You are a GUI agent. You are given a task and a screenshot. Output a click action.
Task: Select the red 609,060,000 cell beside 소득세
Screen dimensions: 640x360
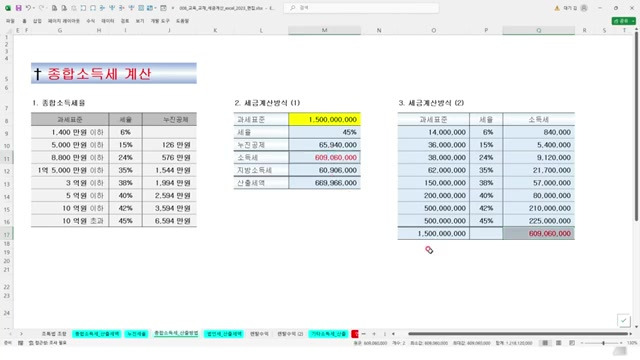[x=324, y=157]
